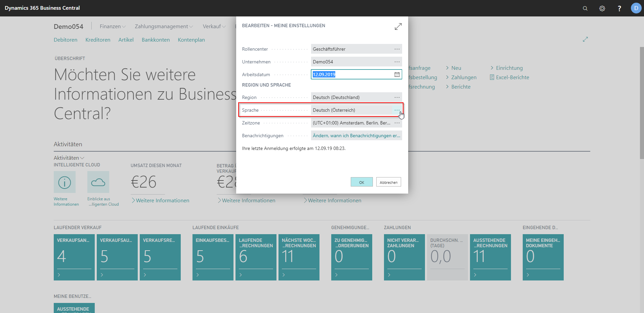Open Sprache lookup ellipsis
Image resolution: width=644 pixels, height=313 pixels.
pos(397,110)
